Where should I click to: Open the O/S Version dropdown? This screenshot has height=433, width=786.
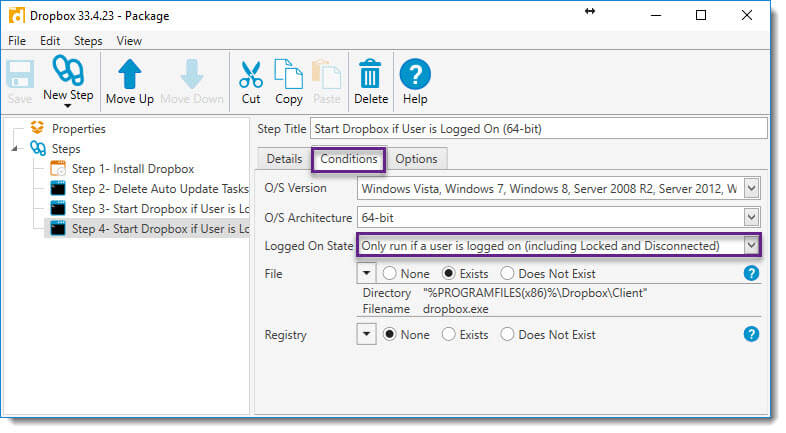coord(751,188)
